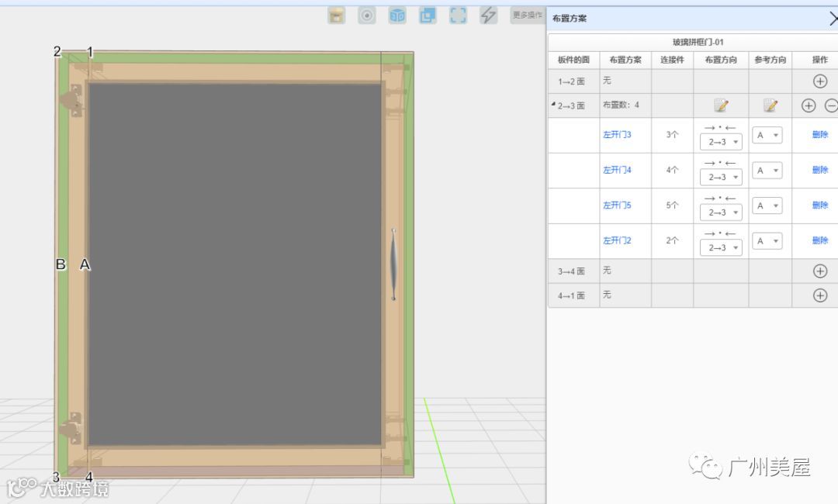Click the circular target view icon
This screenshot has width=838, height=504.
366,16
